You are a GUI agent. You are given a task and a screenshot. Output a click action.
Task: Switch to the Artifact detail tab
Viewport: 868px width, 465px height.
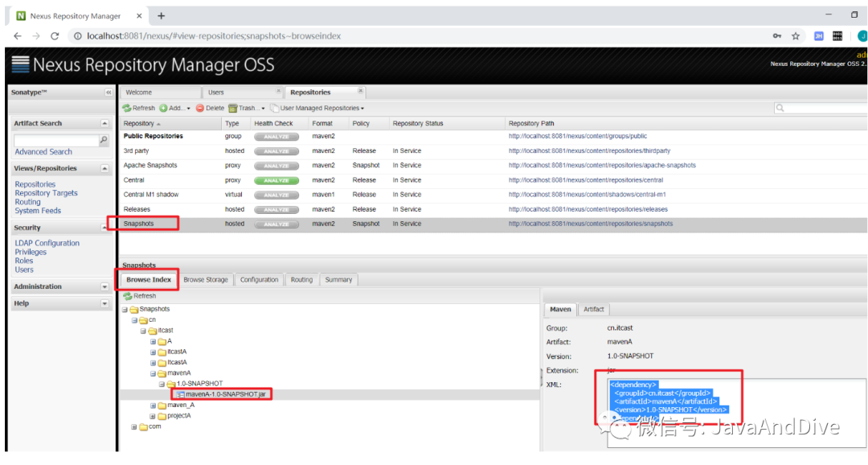(x=593, y=309)
